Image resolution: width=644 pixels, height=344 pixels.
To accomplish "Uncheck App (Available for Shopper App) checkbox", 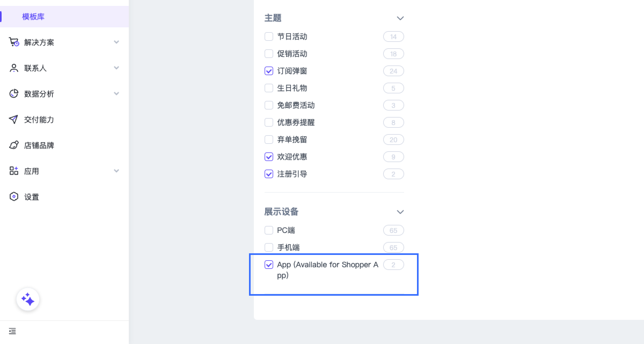I will (269, 265).
